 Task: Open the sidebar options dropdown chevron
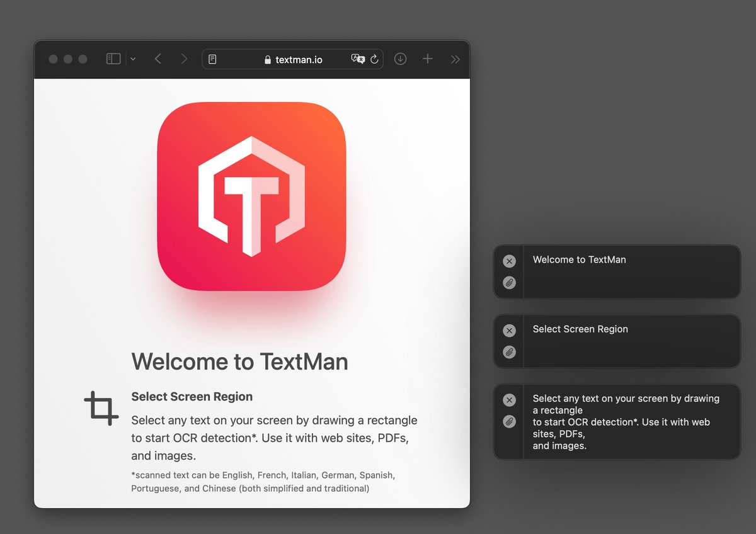click(133, 59)
